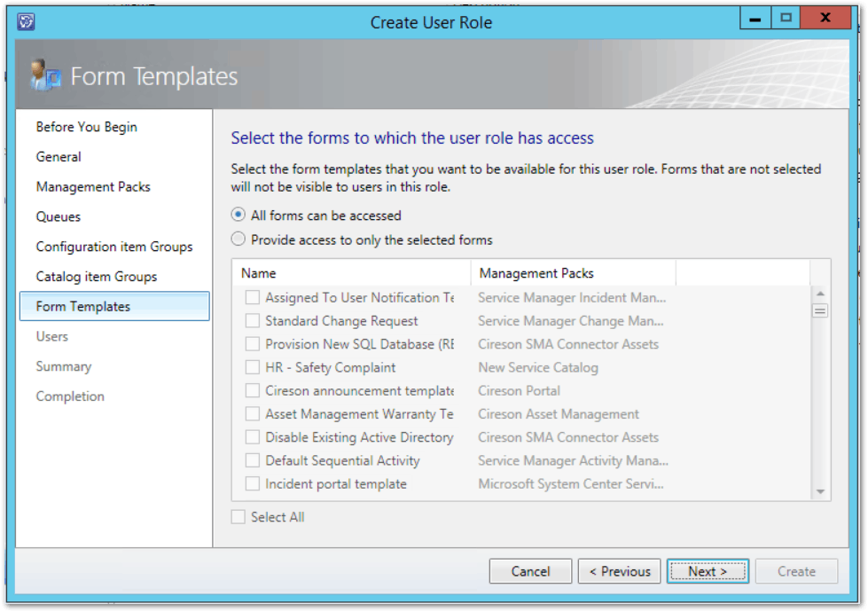The height and width of the screenshot is (612, 868).
Task: Go to the Before You Begin step
Action: point(86,127)
